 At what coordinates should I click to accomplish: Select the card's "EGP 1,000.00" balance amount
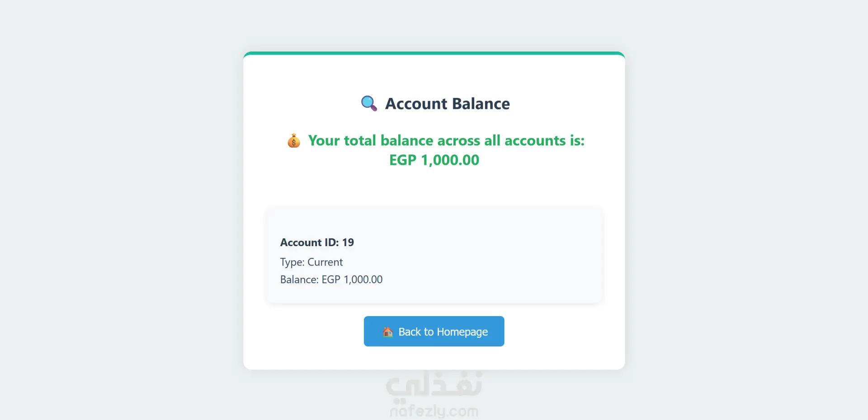(352, 280)
